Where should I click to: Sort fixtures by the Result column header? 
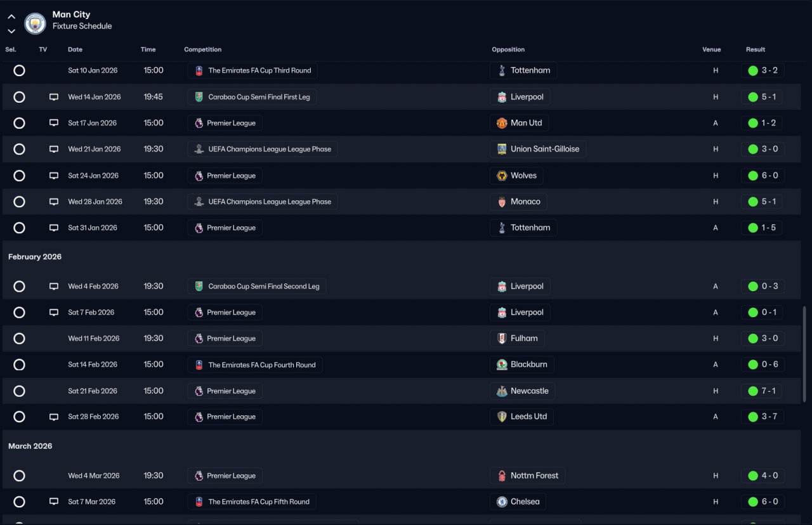[756, 49]
